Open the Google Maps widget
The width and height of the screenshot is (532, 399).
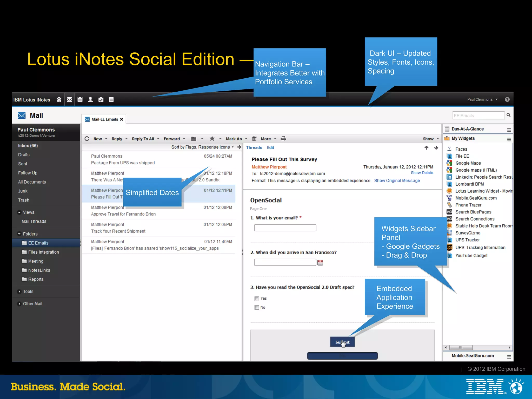[468, 163]
